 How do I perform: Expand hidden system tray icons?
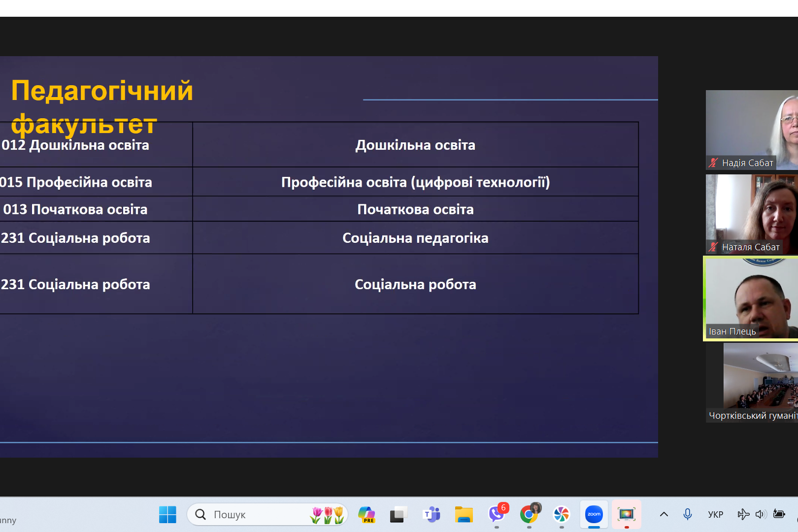(664, 515)
